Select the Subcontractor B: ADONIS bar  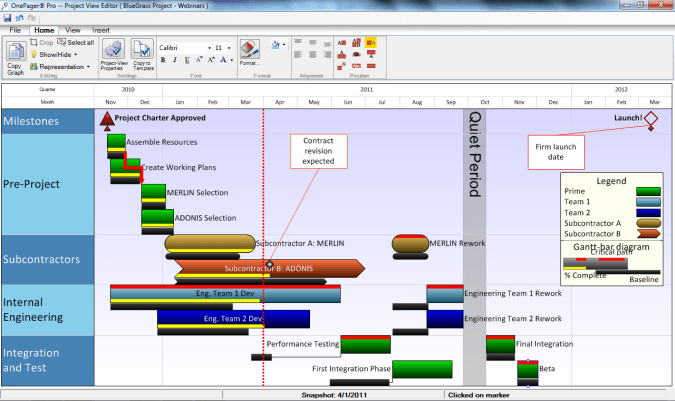click(269, 268)
